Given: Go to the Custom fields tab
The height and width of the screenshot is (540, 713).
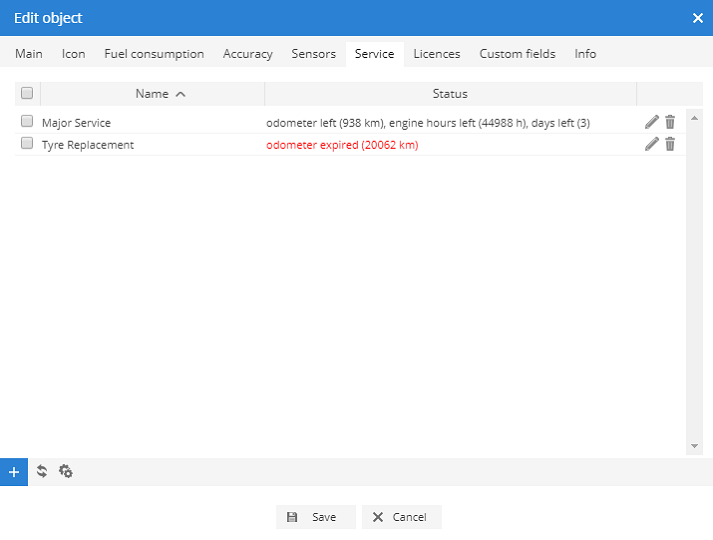Looking at the screenshot, I should 517,54.
